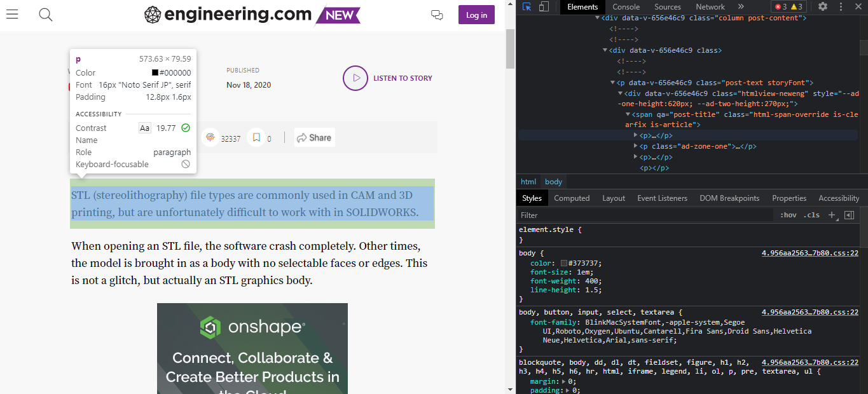Click the published date Nov 18, 2020
Screen dimensions: 868x394
pos(249,85)
